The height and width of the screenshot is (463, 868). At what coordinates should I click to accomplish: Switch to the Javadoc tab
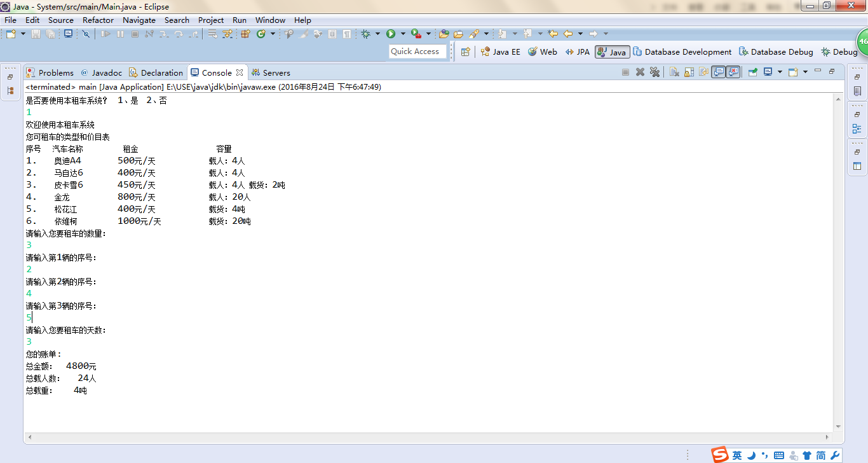(101, 73)
